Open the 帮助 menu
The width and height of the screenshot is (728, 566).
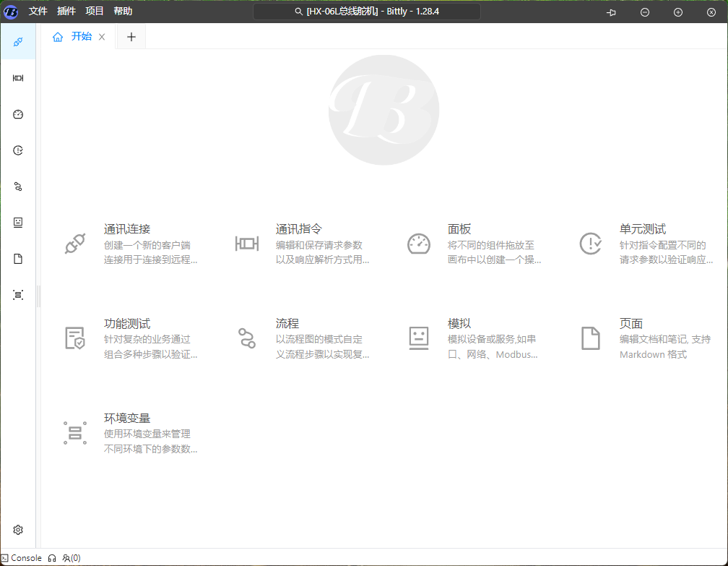click(x=123, y=12)
